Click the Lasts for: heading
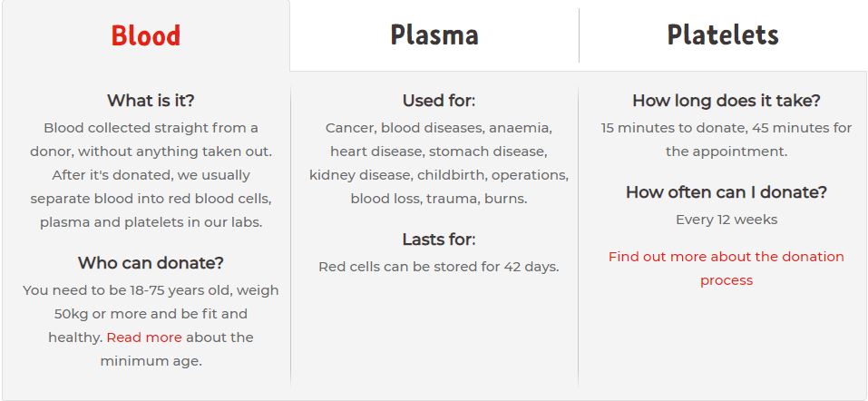This screenshot has height=401, width=868. pos(439,240)
